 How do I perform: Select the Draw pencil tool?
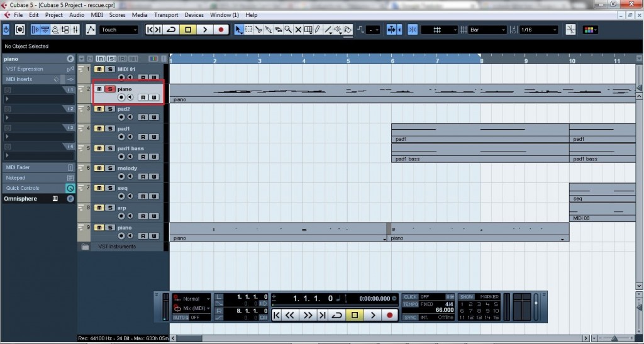pyautogui.click(x=318, y=30)
